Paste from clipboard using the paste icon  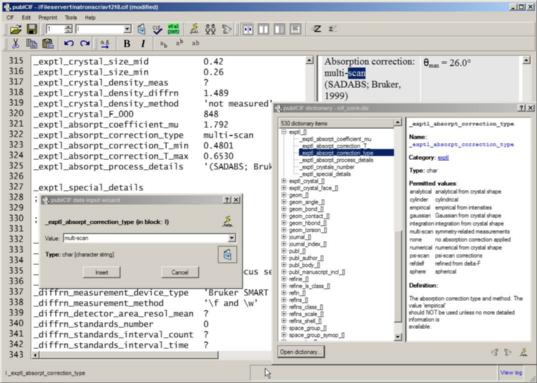[48, 44]
